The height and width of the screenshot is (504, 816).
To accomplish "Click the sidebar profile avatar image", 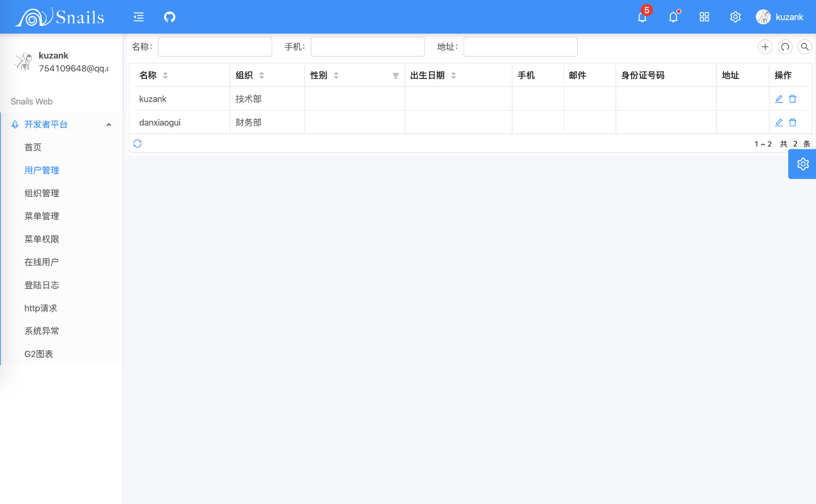I will (x=23, y=62).
